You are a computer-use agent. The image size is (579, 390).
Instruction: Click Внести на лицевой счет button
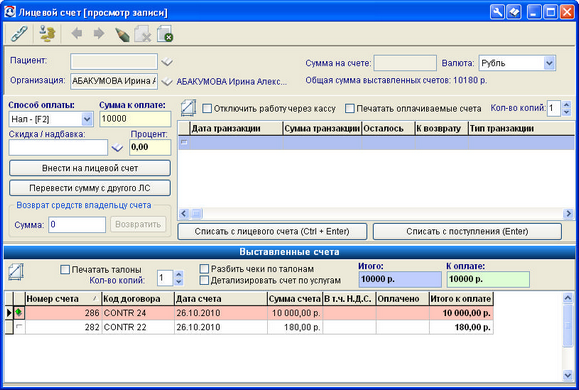(x=90, y=168)
